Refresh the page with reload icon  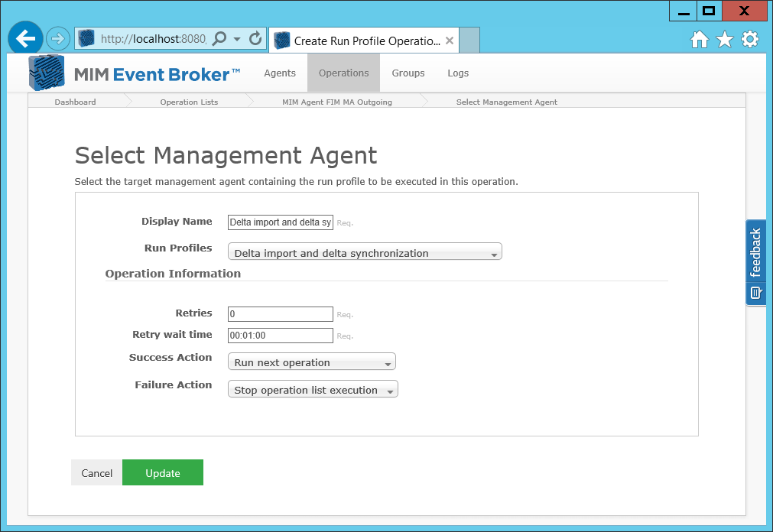255,38
